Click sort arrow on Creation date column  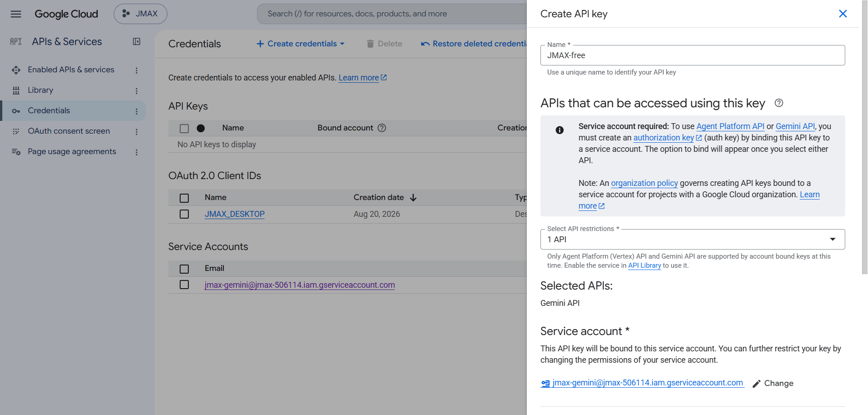pyautogui.click(x=413, y=198)
